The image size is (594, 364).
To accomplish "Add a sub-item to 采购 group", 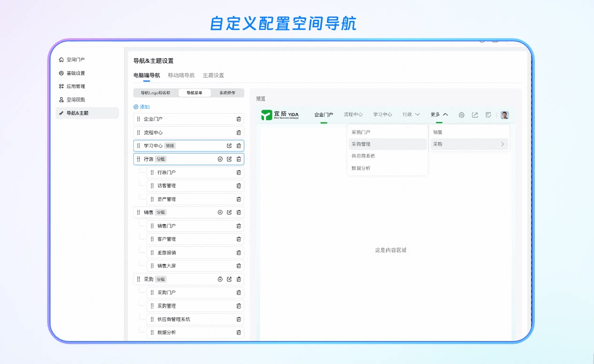I will (220, 279).
